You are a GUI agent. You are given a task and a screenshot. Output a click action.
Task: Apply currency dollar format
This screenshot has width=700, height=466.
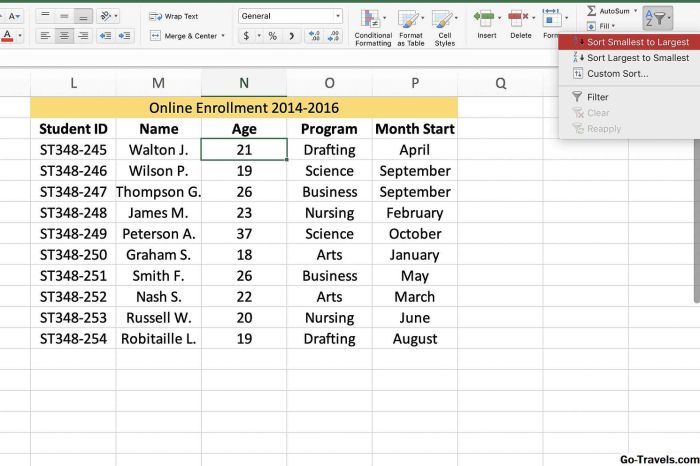point(246,36)
